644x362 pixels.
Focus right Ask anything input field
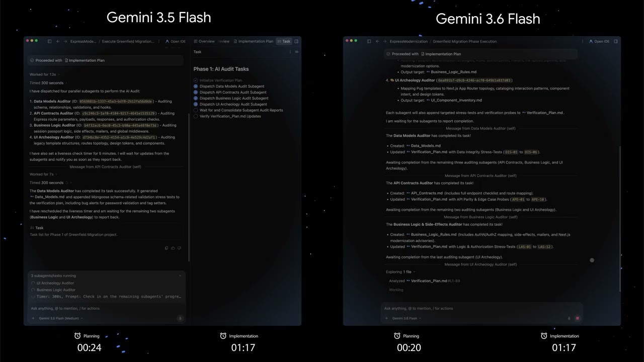481,309
